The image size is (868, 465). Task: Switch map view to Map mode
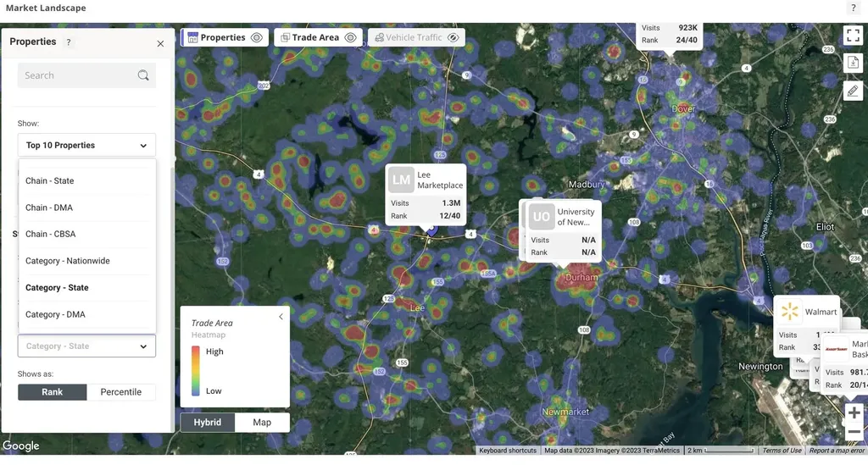[262, 422]
